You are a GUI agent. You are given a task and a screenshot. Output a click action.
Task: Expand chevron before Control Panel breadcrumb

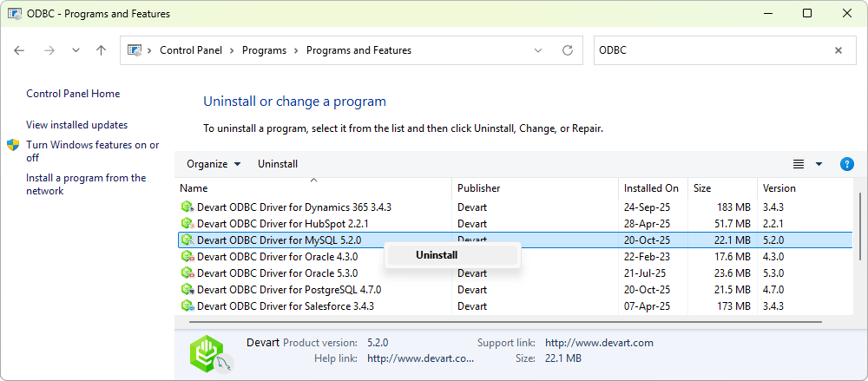tap(150, 50)
